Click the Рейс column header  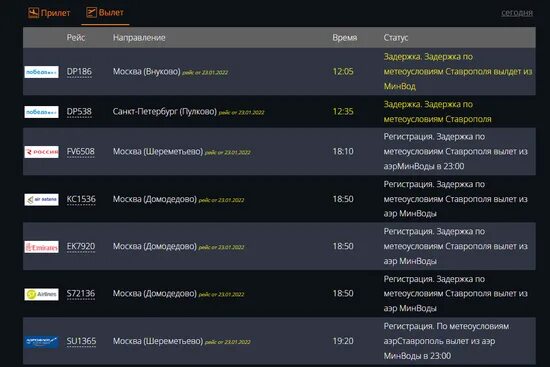coord(76,38)
